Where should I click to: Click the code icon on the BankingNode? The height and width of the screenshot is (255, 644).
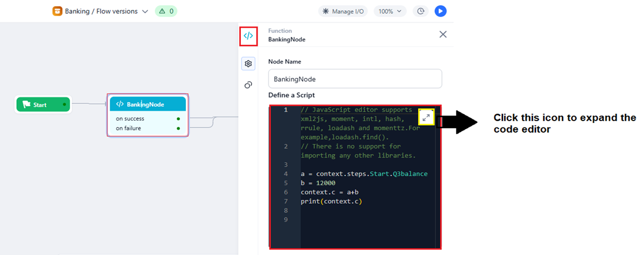tap(120, 104)
